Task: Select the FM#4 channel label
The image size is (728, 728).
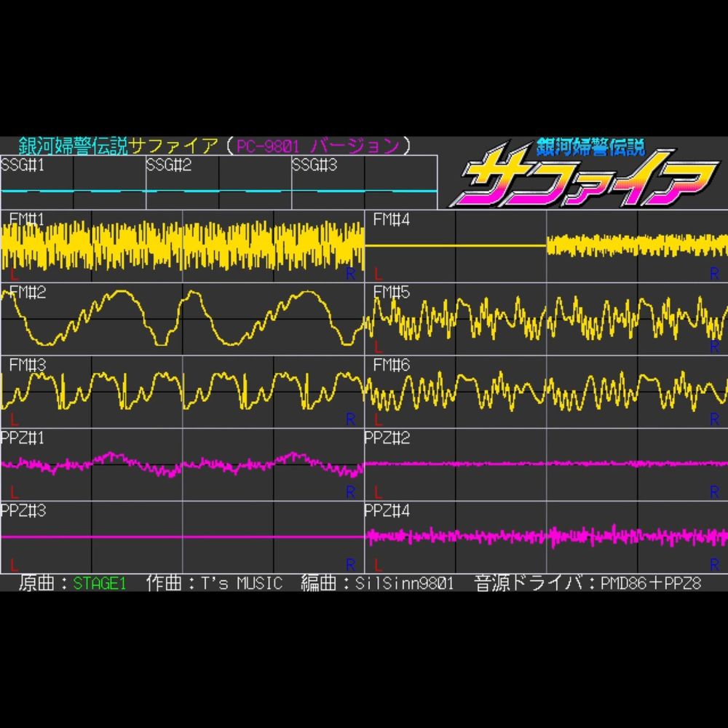Action: (x=392, y=219)
